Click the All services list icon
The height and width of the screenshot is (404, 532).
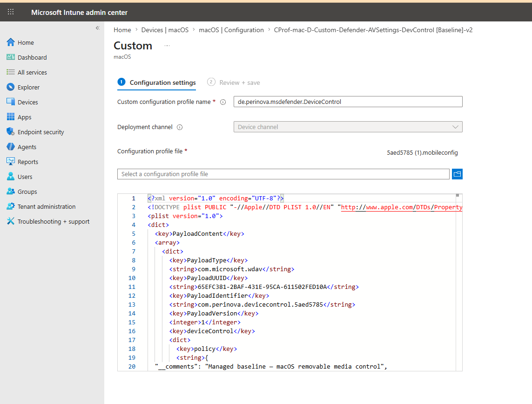click(x=11, y=72)
